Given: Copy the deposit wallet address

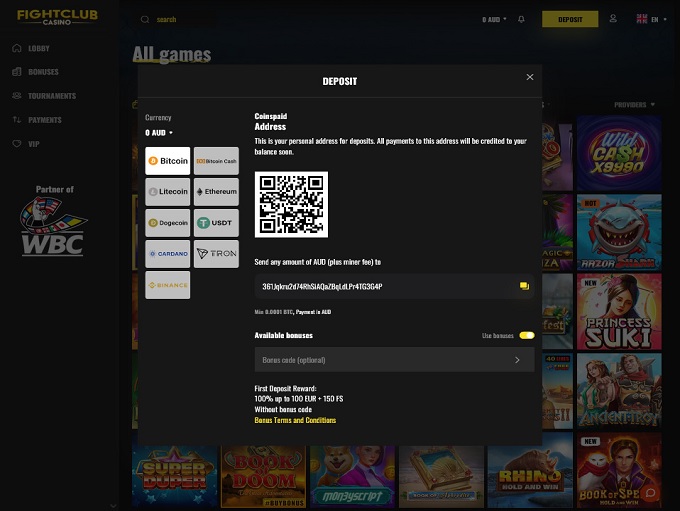Looking at the screenshot, I should pos(523,287).
